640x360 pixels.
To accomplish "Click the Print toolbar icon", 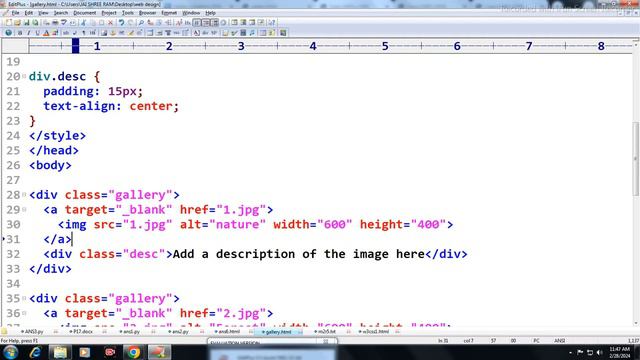I will point(55,23).
